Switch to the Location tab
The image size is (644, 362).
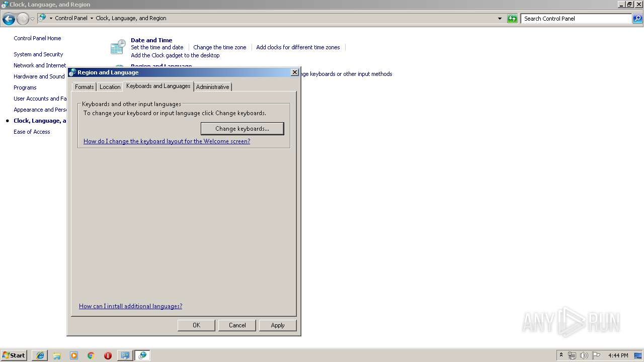(x=110, y=87)
